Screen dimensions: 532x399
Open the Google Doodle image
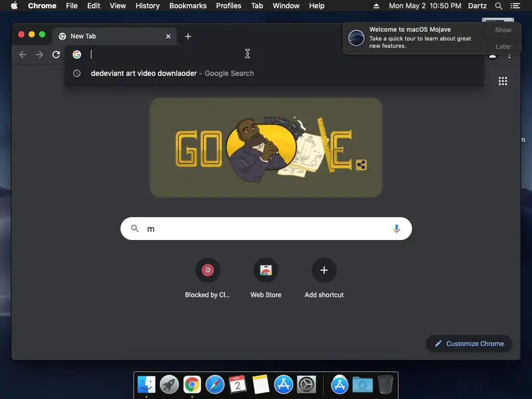pyautogui.click(x=266, y=148)
